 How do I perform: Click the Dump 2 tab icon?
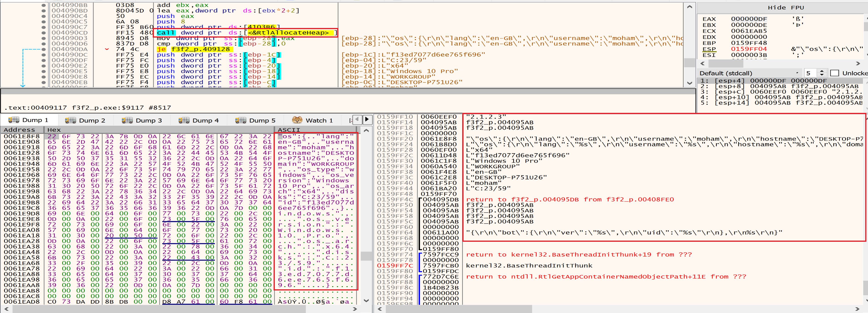(70, 120)
